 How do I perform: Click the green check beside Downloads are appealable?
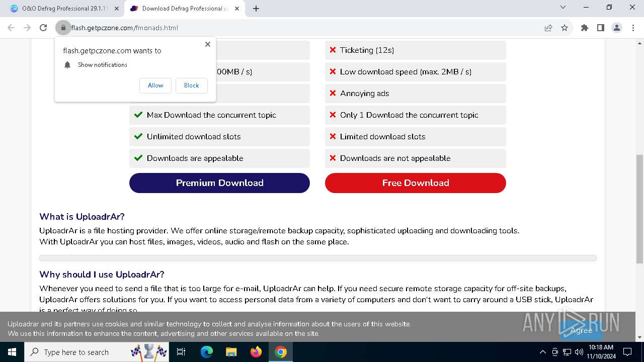coord(138,158)
